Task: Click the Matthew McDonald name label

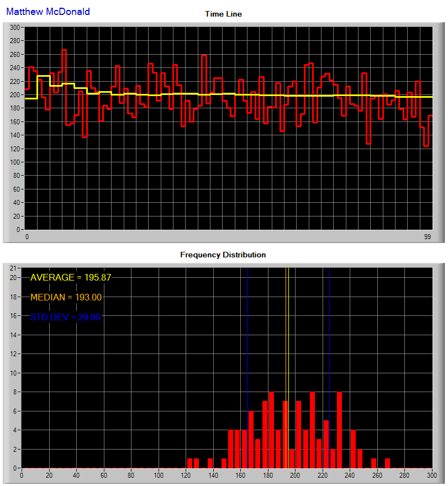Action: coord(48,12)
